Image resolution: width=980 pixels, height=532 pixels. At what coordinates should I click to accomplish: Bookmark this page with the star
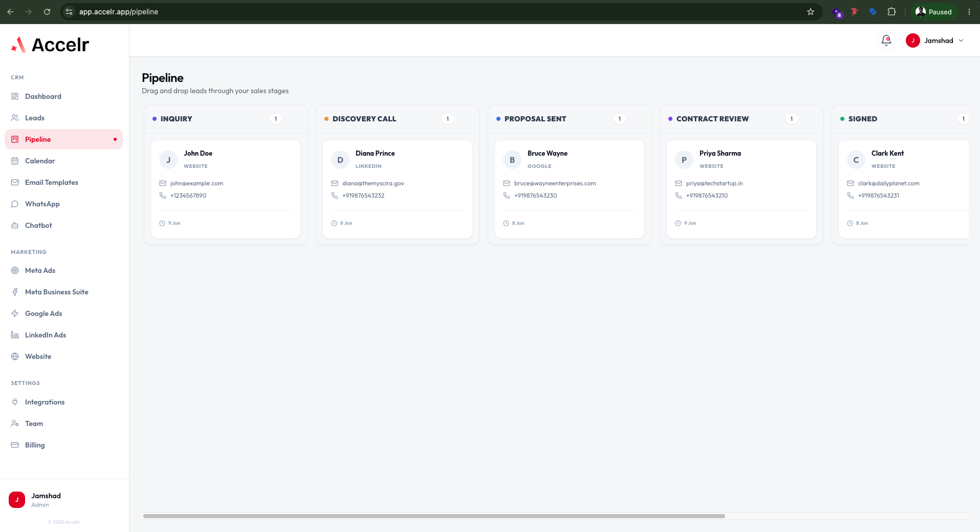pos(811,12)
